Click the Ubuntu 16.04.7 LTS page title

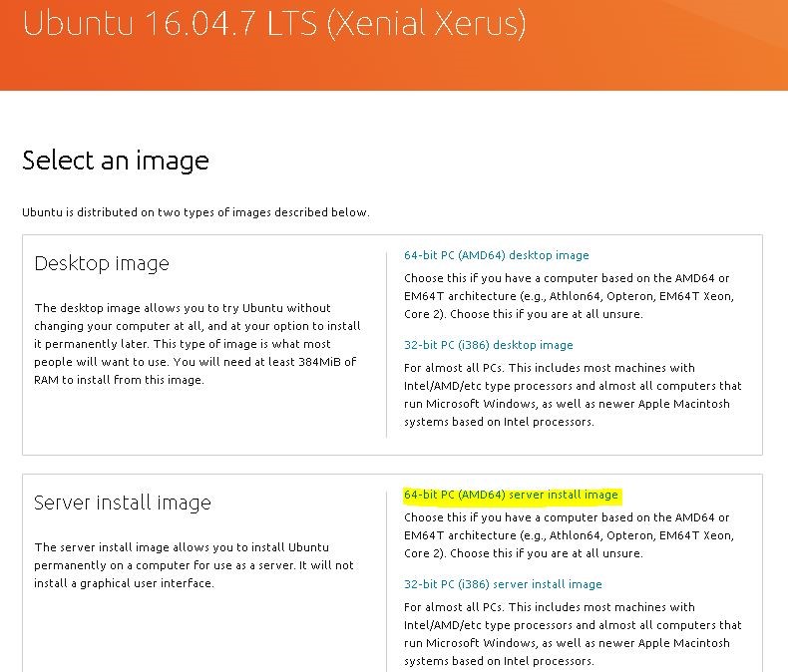click(x=274, y=24)
